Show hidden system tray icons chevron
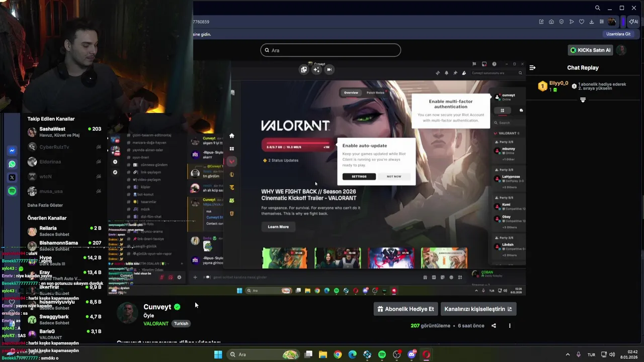The height and width of the screenshot is (362, 644). click(x=568, y=354)
